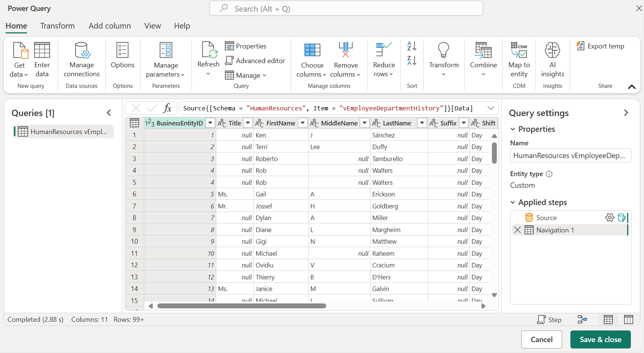
Task: Switch to Add column tab
Action: (x=110, y=26)
